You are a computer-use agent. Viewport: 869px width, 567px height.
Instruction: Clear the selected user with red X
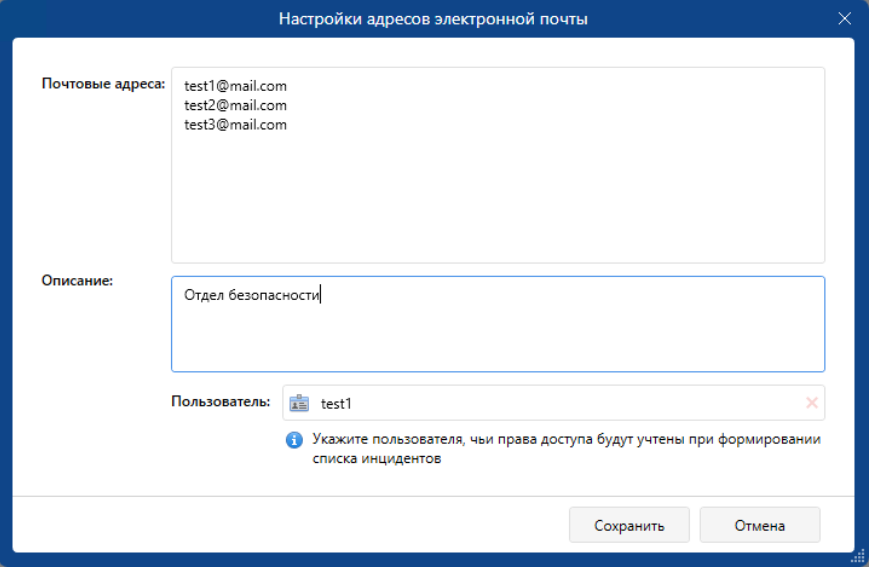[x=811, y=403]
